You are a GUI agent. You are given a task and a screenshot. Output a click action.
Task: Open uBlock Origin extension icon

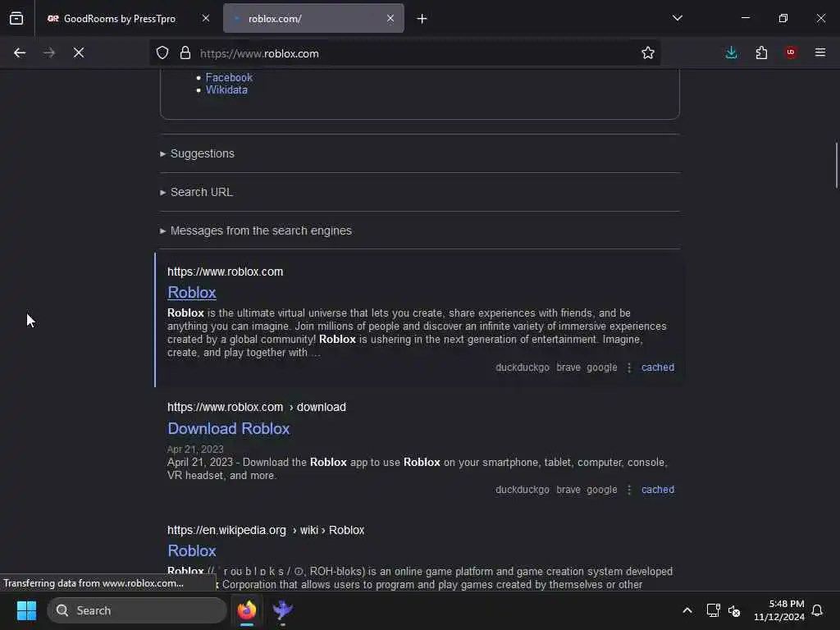tap(791, 52)
